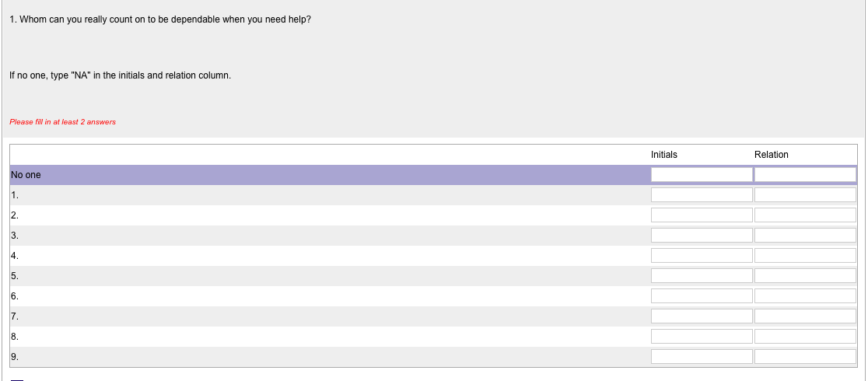
Task: Select row 7 Relation text box
Action: click(x=805, y=316)
